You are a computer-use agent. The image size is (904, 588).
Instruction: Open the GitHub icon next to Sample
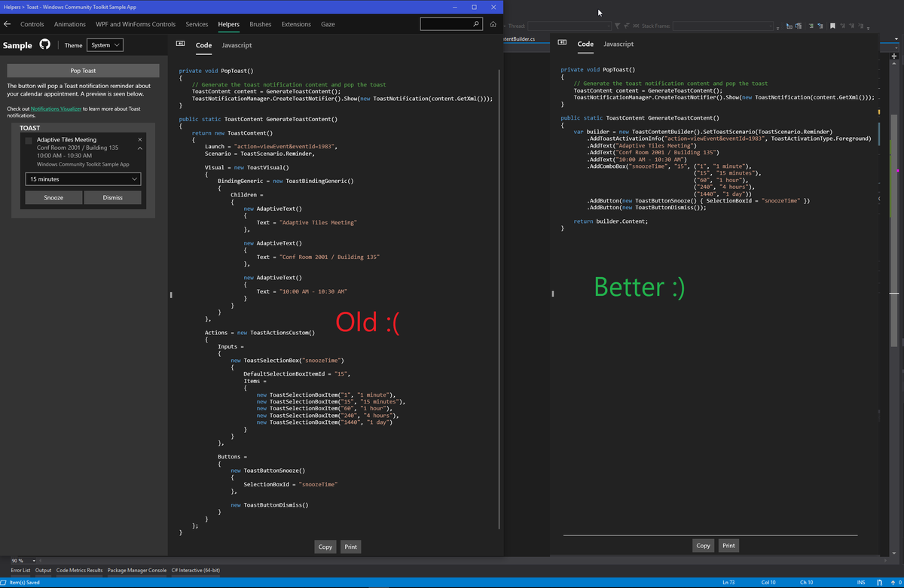pyautogui.click(x=44, y=45)
